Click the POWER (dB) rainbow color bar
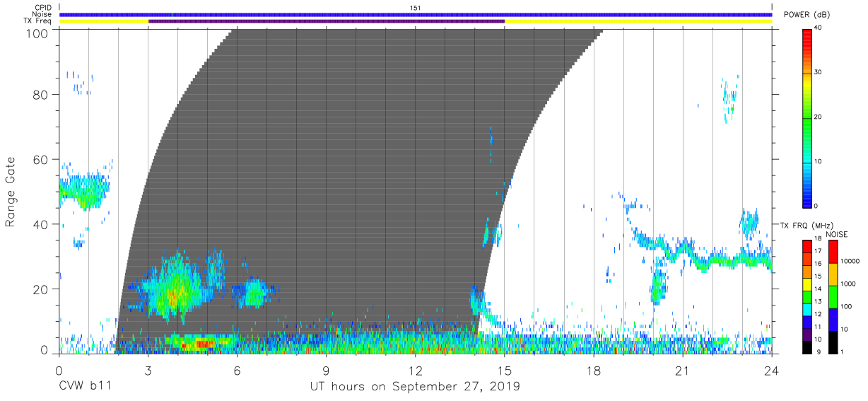Viewport: 868px width, 401px height. pos(808,117)
